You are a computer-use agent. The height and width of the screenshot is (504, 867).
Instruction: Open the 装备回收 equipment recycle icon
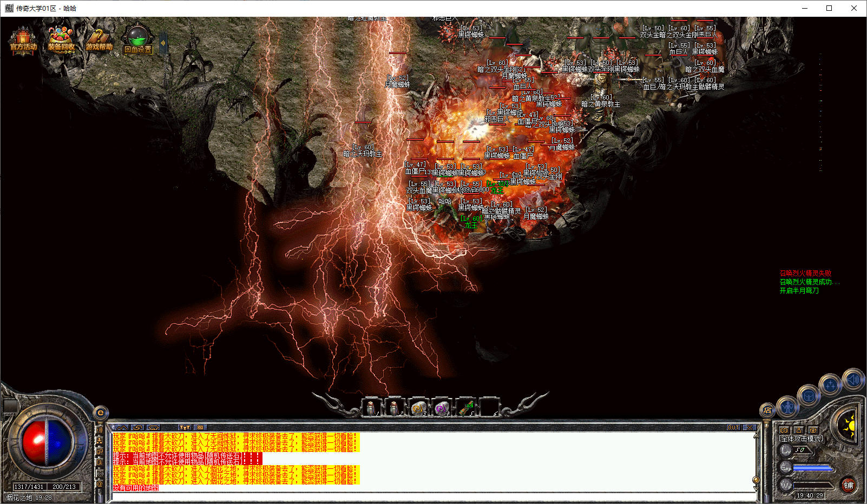pos(61,39)
